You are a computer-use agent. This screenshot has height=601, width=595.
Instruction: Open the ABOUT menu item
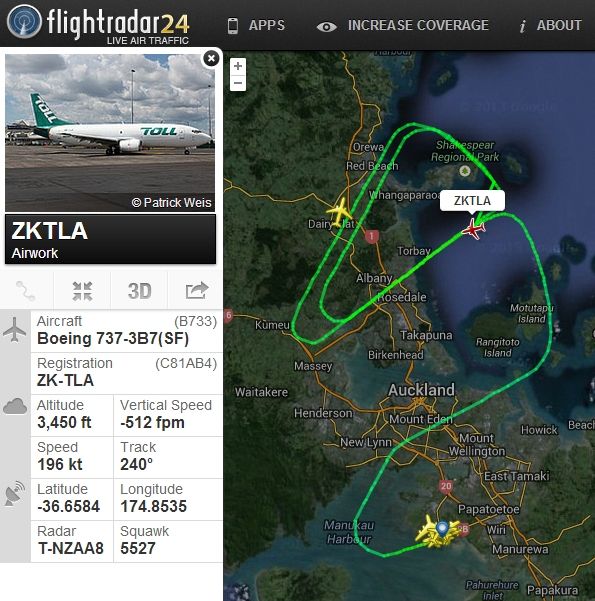pyautogui.click(x=551, y=25)
